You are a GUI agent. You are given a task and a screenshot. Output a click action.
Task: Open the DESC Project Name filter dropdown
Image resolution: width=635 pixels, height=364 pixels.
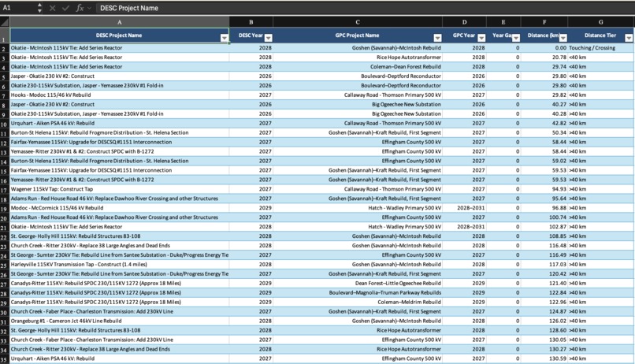point(224,38)
